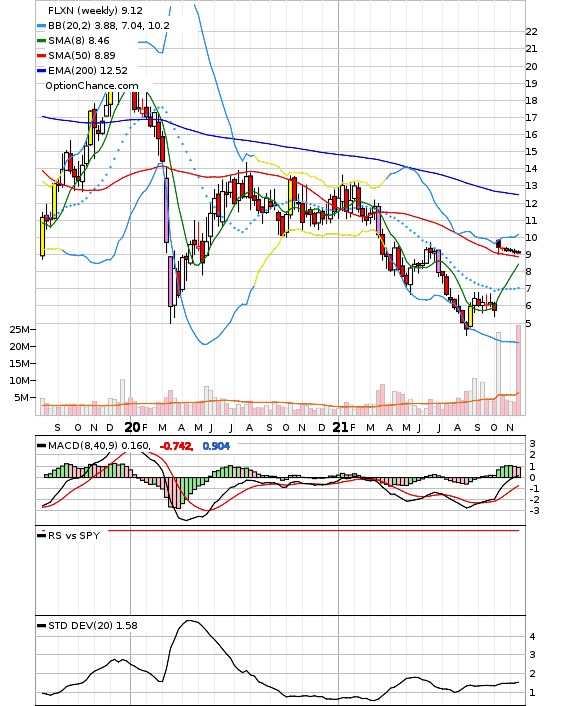The image size is (566, 706).
Task: Click the tallest pink volume bar at right
Action: click(x=518, y=370)
